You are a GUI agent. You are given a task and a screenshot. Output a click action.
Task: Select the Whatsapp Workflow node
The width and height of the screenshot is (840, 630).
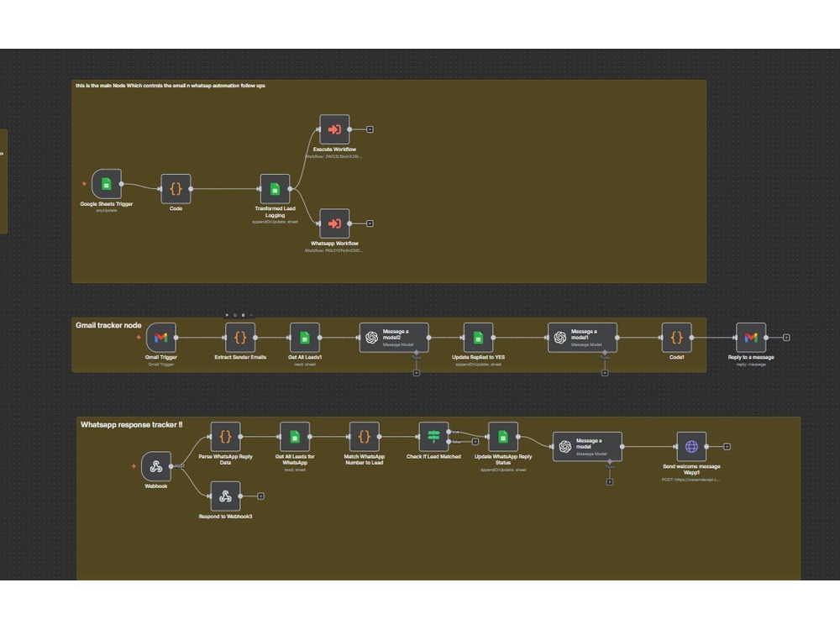(x=334, y=223)
